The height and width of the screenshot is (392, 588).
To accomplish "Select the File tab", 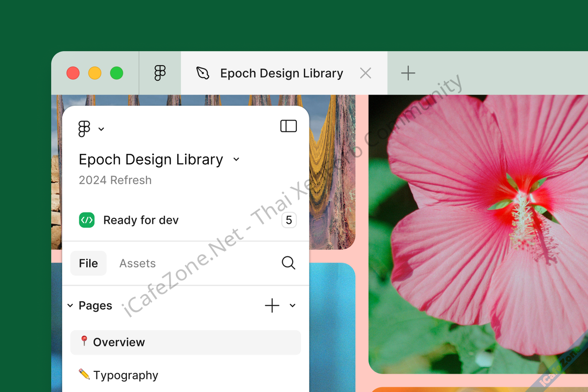I will click(x=88, y=263).
